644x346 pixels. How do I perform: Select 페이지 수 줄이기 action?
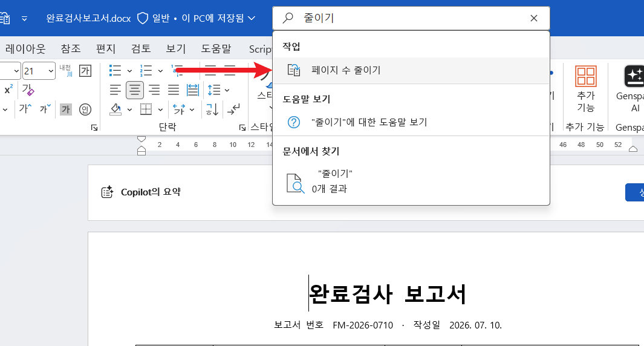click(x=411, y=70)
